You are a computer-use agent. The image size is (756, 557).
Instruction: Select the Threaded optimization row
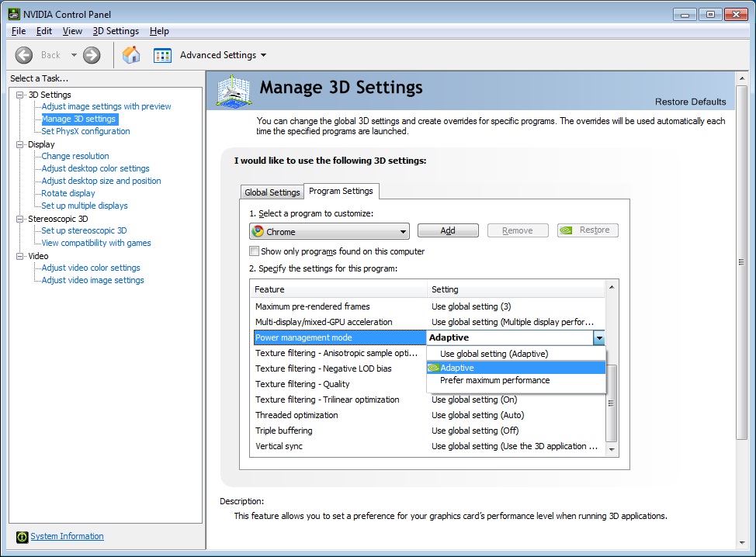click(428, 415)
